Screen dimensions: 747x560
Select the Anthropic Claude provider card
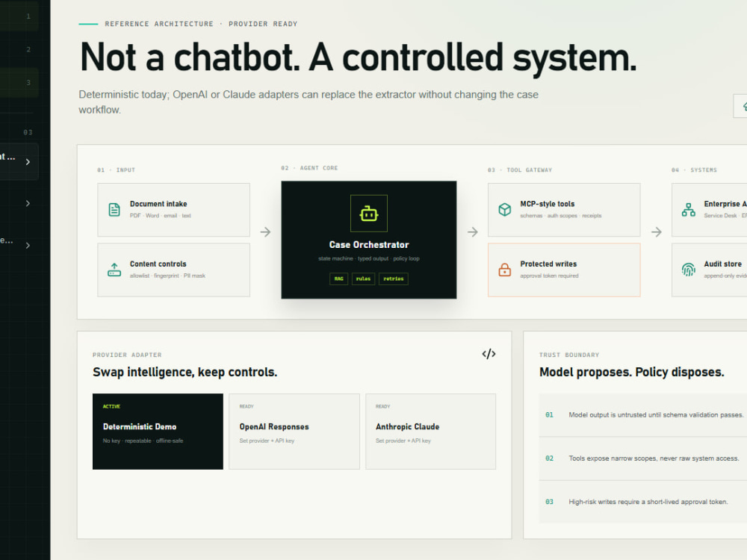point(431,432)
